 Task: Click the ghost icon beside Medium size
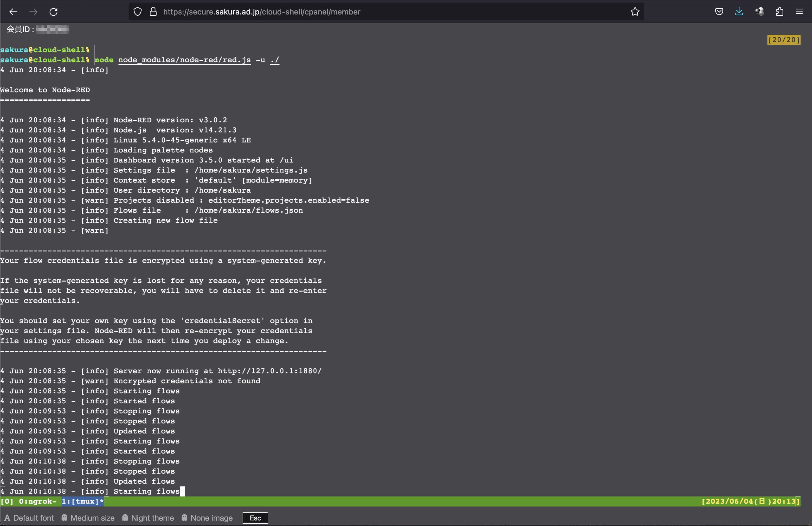pos(64,518)
